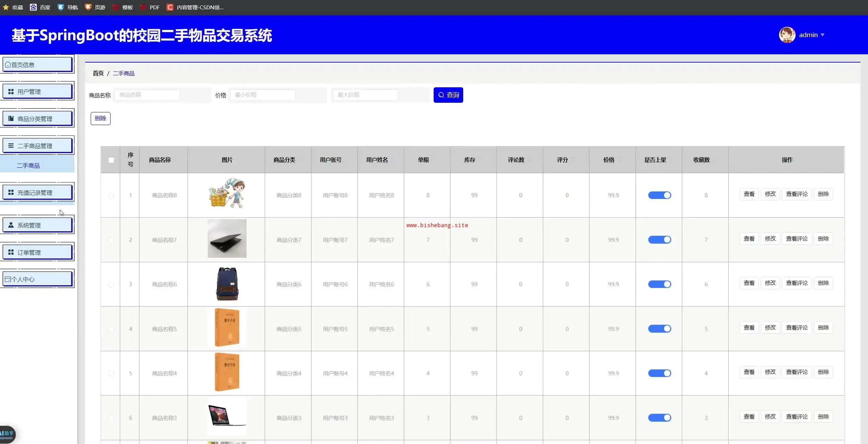Click the blue 查询 search button

[x=448, y=95]
